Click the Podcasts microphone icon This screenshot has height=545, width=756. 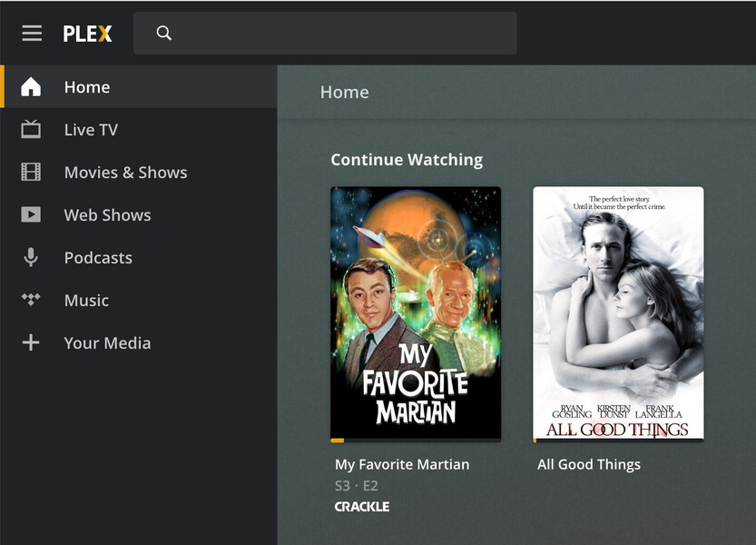click(x=31, y=257)
